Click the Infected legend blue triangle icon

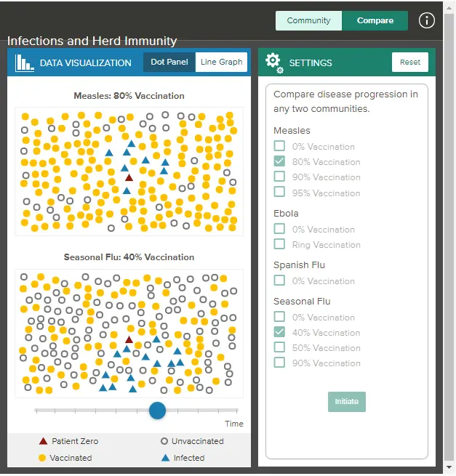(165, 458)
